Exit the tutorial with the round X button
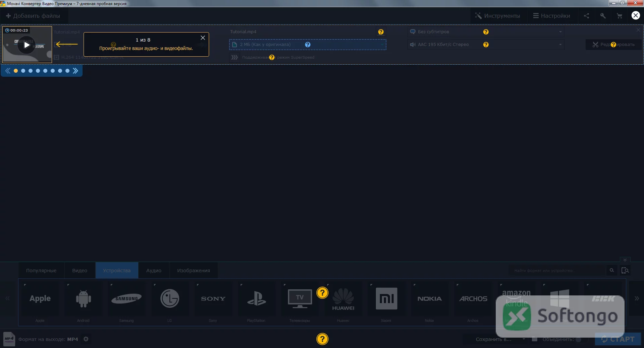This screenshot has width=644, height=348. pyautogui.click(x=636, y=15)
